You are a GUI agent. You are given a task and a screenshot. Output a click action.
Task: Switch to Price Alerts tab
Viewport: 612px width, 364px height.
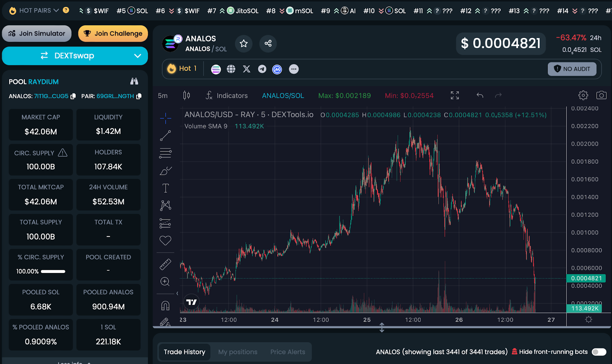(288, 352)
